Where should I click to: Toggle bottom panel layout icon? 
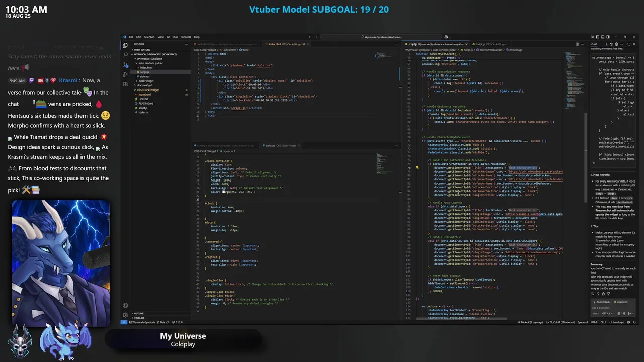[603, 37]
